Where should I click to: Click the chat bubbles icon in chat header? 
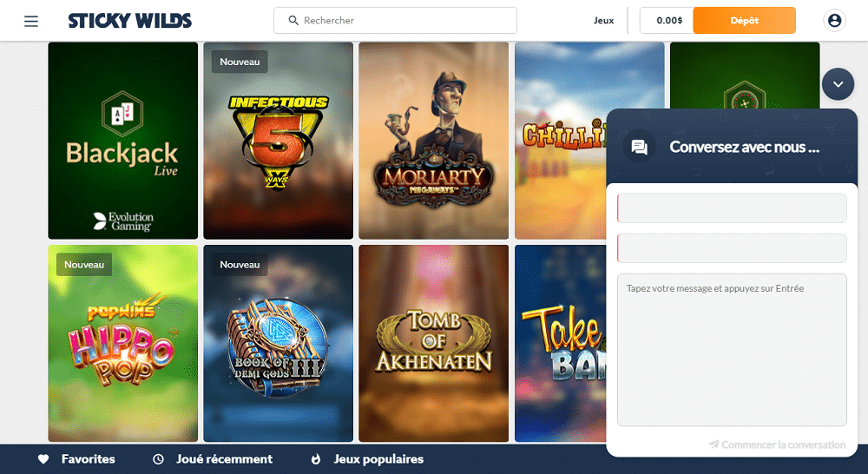[640, 147]
